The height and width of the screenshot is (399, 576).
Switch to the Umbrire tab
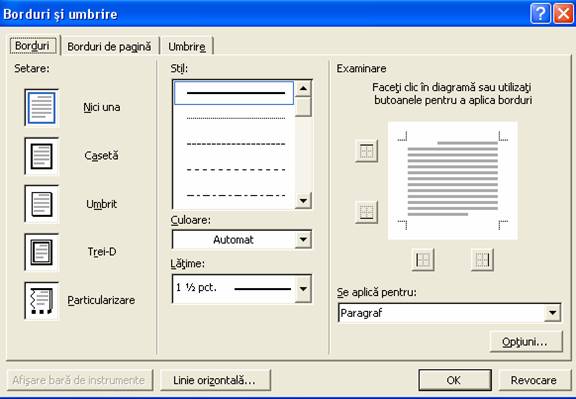click(187, 47)
